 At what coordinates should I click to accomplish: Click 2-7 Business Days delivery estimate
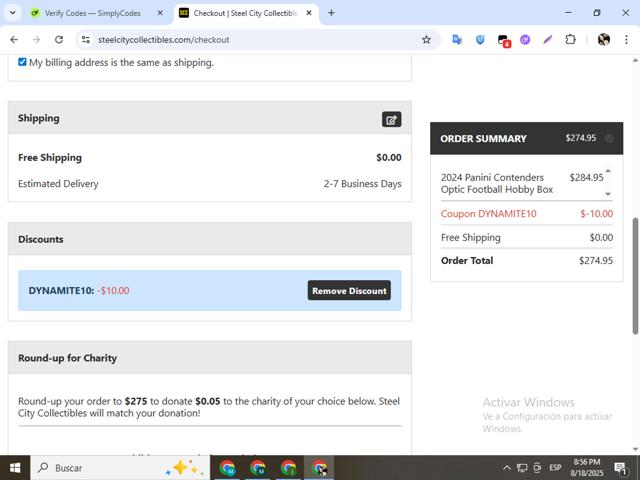[x=362, y=184]
